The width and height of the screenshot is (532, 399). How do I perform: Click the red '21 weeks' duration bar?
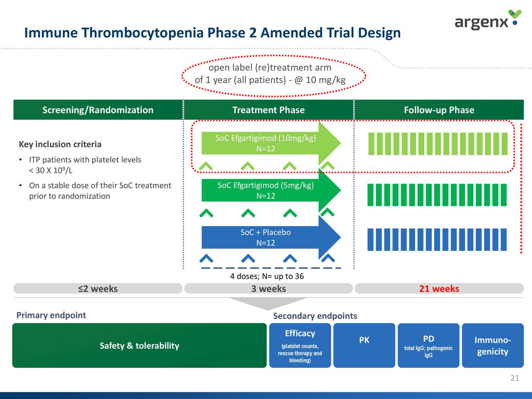[x=439, y=288]
